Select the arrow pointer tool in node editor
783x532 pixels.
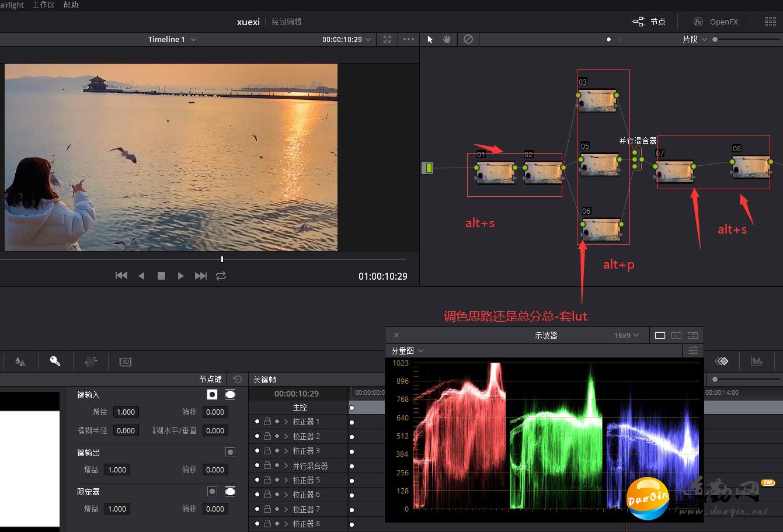(x=430, y=39)
